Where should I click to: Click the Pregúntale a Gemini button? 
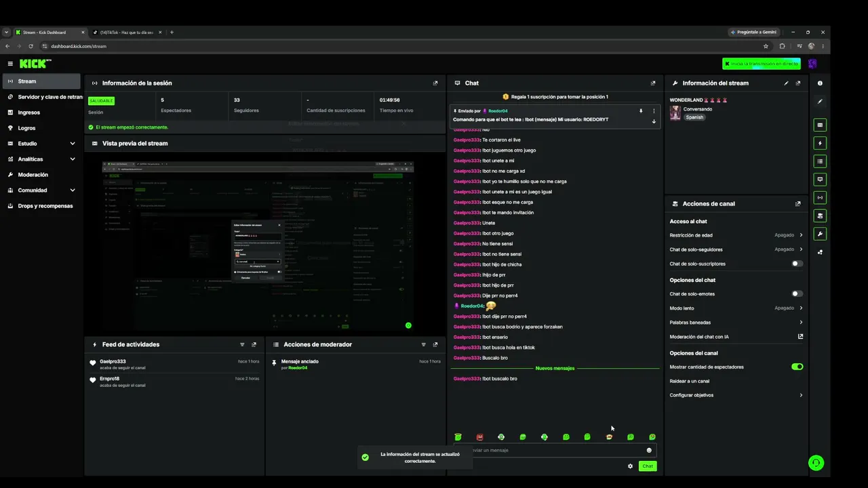(754, 32)
